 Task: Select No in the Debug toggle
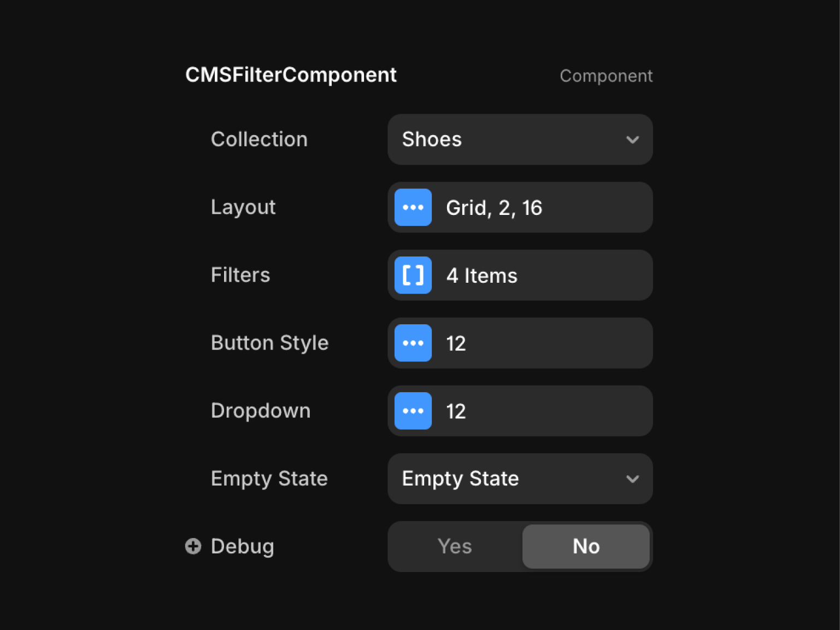(x=585, y=546)
